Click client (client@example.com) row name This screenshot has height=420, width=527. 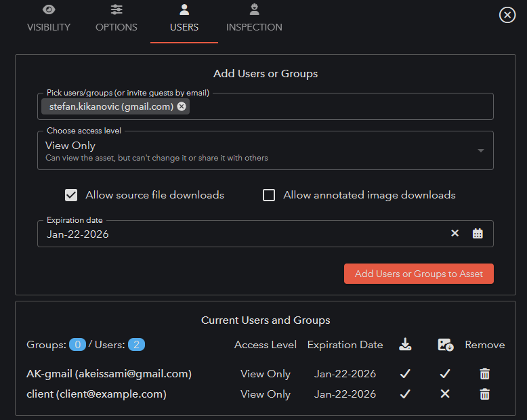96,394
